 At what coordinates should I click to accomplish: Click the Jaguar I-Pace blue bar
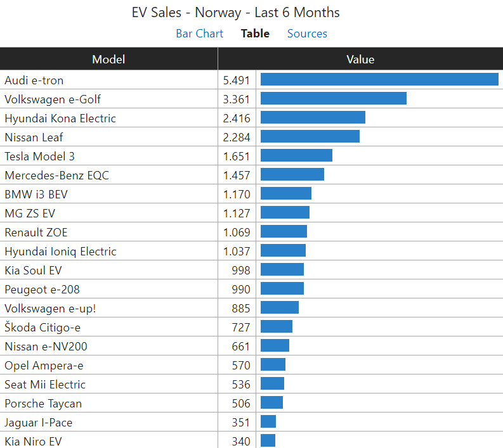pos(268,421)
